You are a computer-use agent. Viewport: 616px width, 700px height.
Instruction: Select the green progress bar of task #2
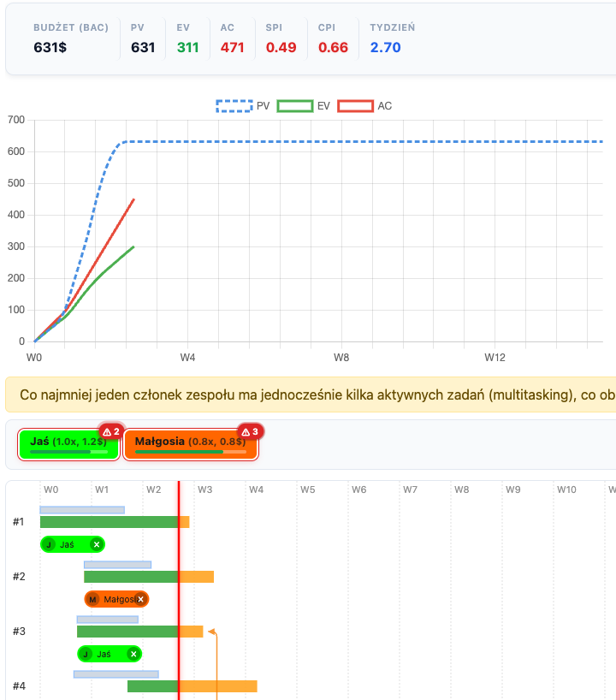[131, 577]
